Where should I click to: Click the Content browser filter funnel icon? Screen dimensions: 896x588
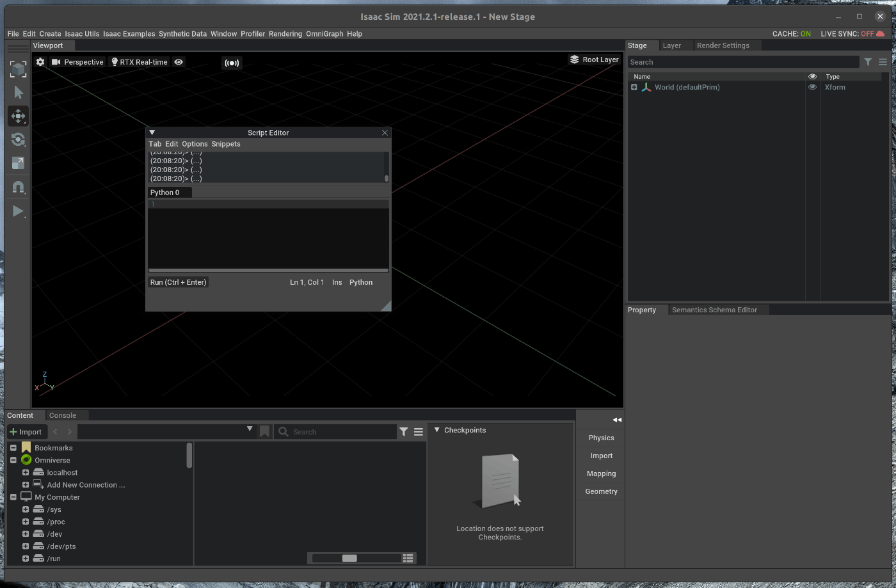pos(404,432)
